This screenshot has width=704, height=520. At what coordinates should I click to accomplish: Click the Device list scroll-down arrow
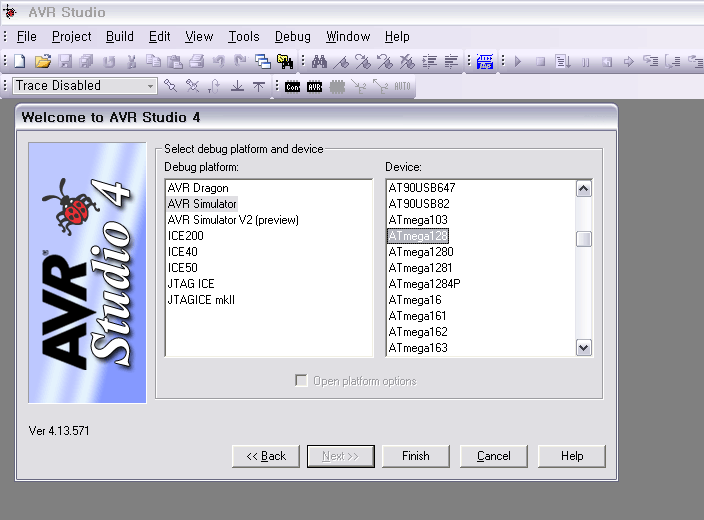coord(584,348)
